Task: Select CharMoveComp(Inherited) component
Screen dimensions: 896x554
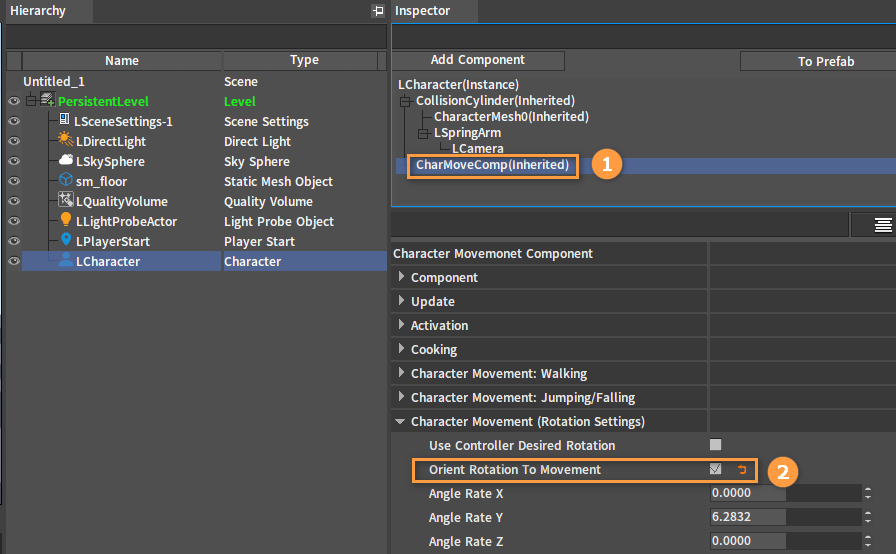Action: (x=492, y=165)
